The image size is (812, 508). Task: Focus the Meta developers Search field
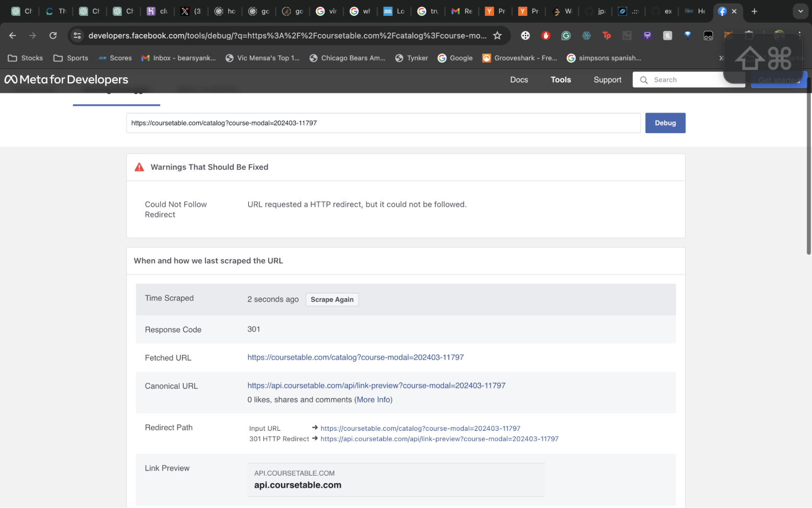(689, 80)
